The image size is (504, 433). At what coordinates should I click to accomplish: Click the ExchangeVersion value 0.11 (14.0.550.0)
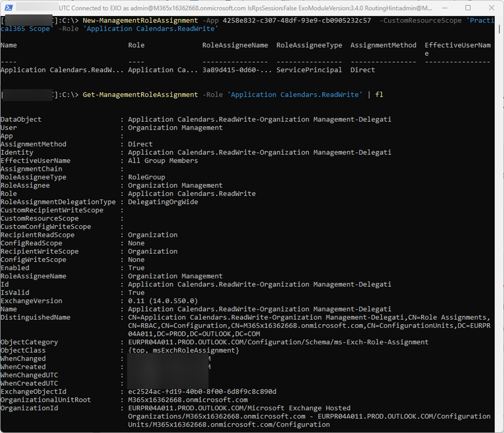pyautogui.click(x=163, y=301)
